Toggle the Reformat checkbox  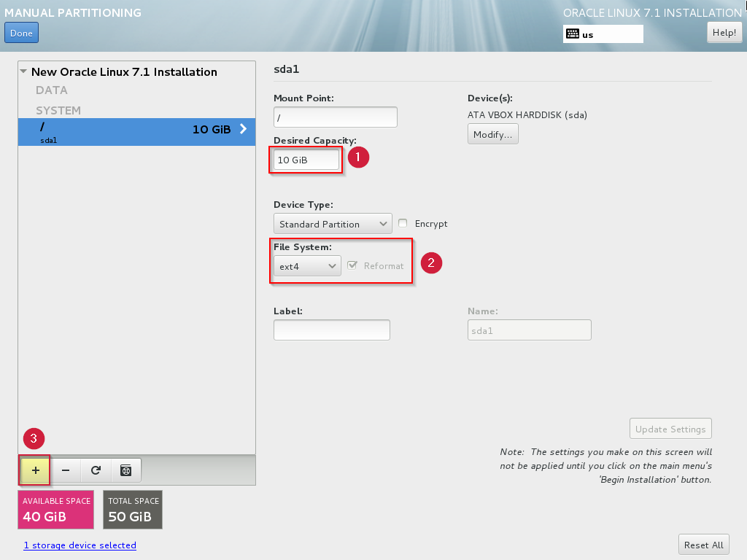click(x=352, y=265)
